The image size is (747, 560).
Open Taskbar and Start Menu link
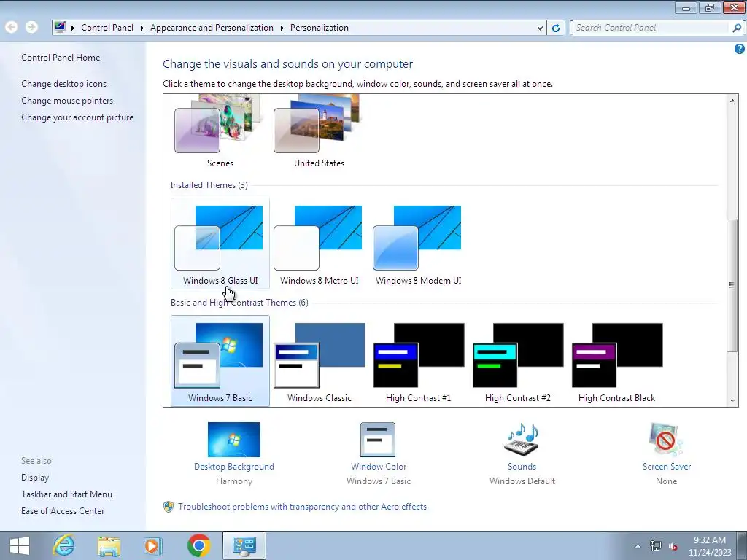66,494
